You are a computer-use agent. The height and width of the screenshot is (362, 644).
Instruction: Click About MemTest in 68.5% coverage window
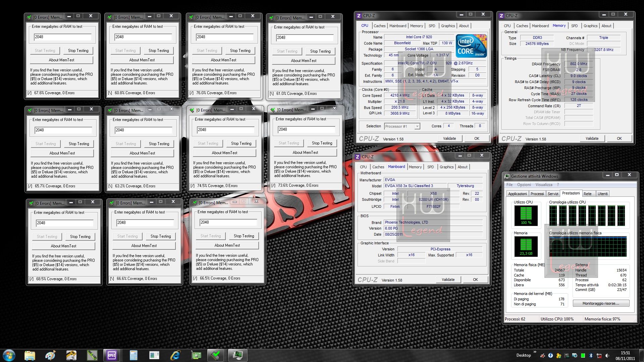click(x=63, y=246)
